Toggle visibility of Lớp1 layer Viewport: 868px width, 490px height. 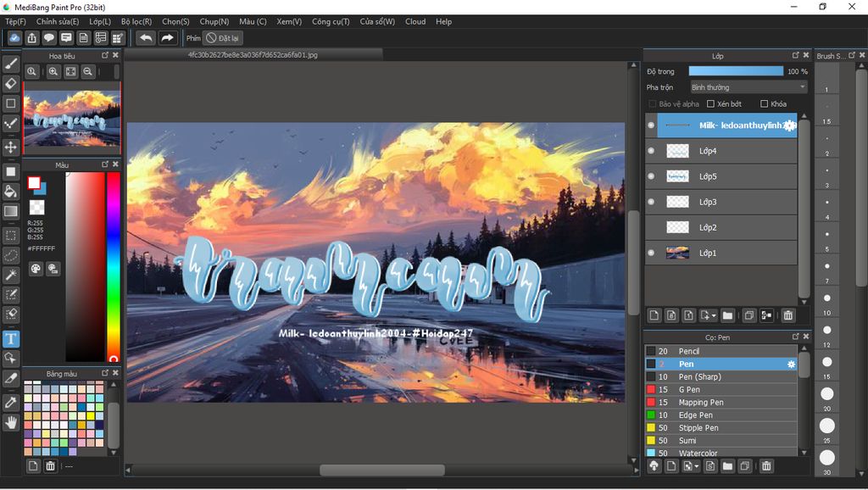point(651,253)
